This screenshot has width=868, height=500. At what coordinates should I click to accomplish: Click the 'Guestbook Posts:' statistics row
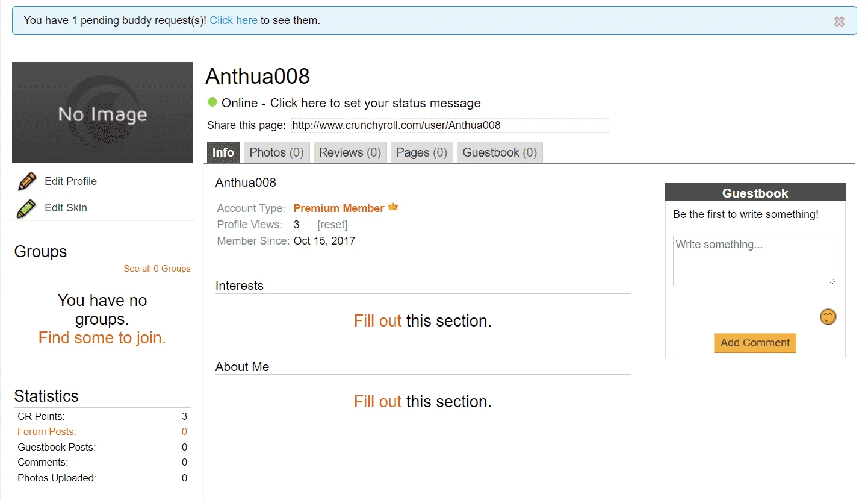click(x=102, y=447)
